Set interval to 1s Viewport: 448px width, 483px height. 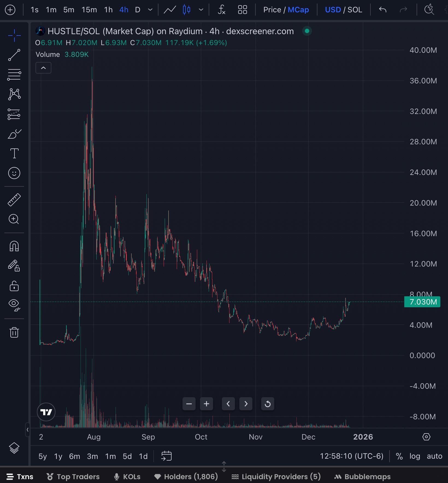[34, 10]
